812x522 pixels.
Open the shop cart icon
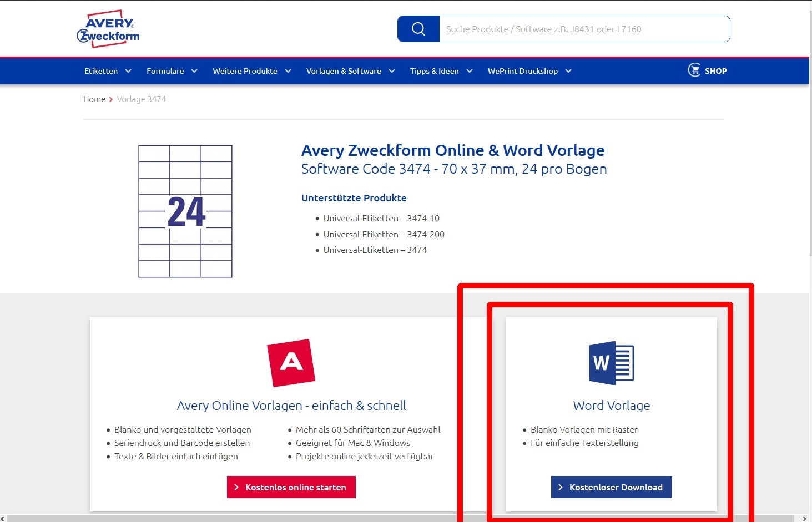coord(694,70)
